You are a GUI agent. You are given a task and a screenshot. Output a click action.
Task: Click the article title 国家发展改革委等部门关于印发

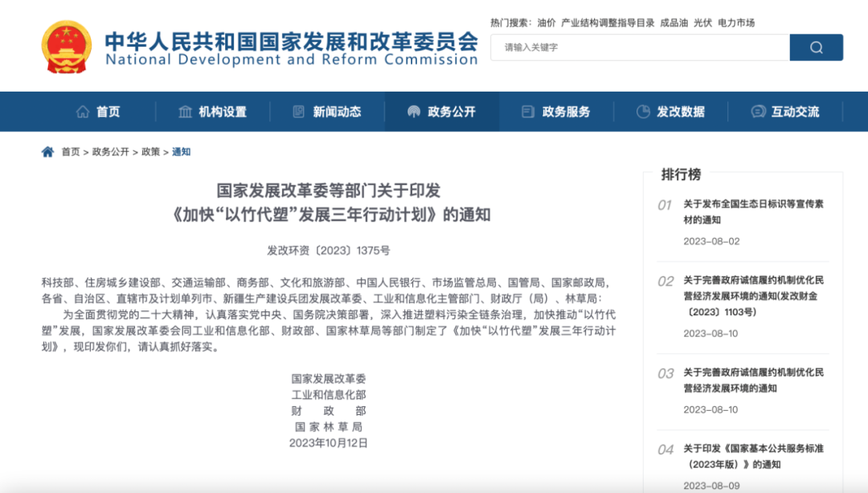pos(328,191)
